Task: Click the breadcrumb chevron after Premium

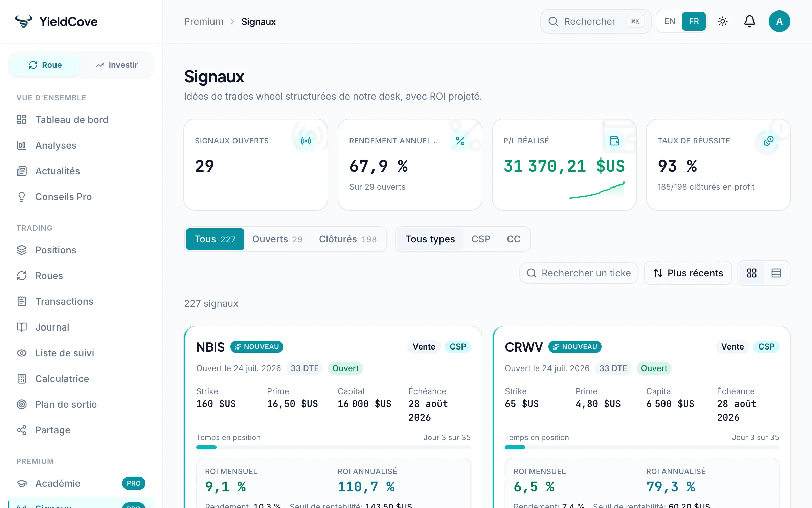Action: pos(232,21)
